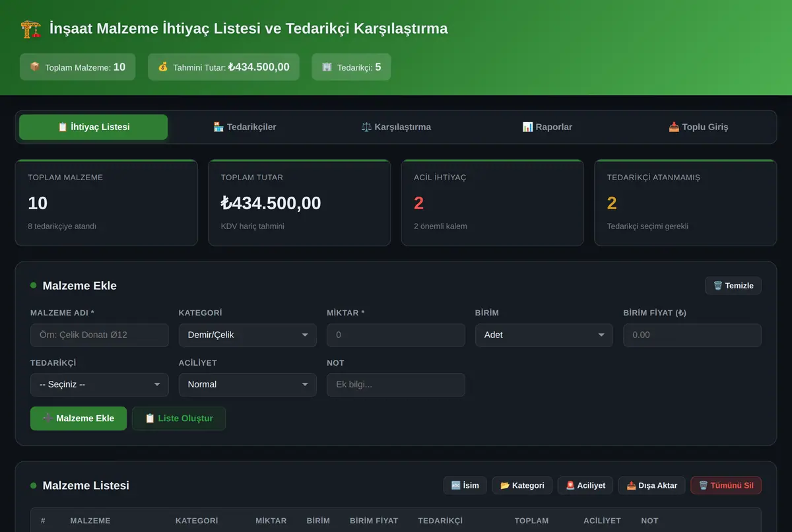Open the Toplu Giriş tab
The image size is (792, 532).
tap(698, 127)
